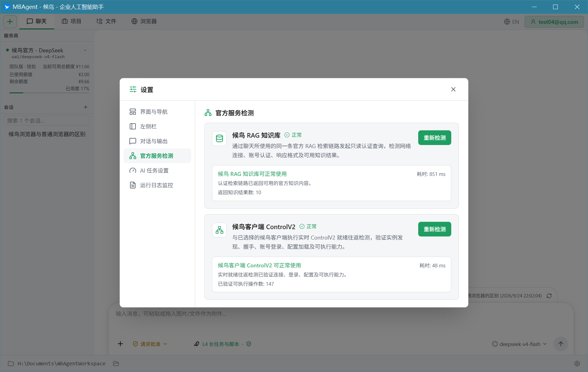Select 界面与导航 in the settings sidebar
The height and width of the screenshot is (372, 588).
click(157, 112)
